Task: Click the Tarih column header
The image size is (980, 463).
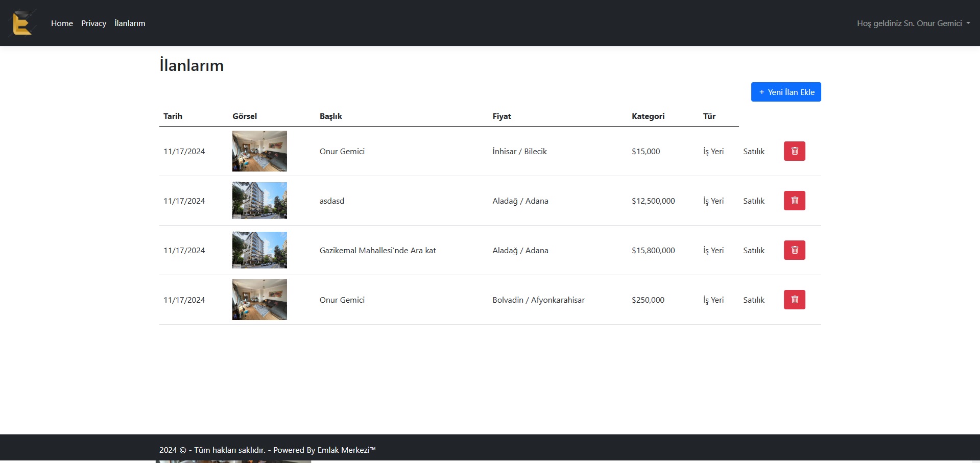Action: point(173,116)
